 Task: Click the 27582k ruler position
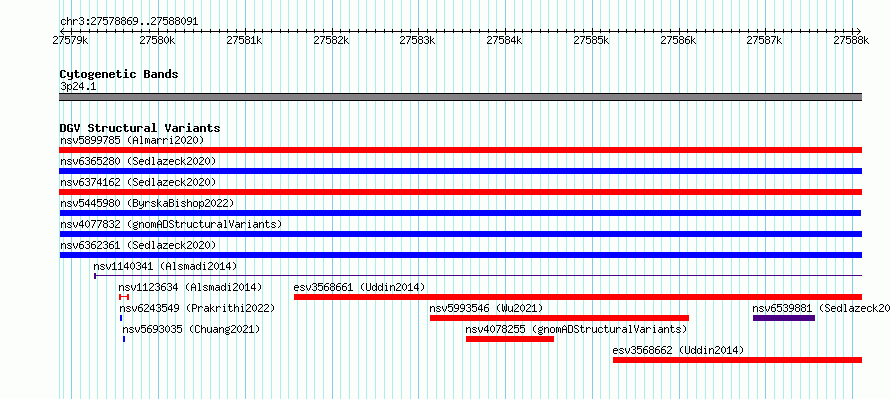(x=331, y=40)
